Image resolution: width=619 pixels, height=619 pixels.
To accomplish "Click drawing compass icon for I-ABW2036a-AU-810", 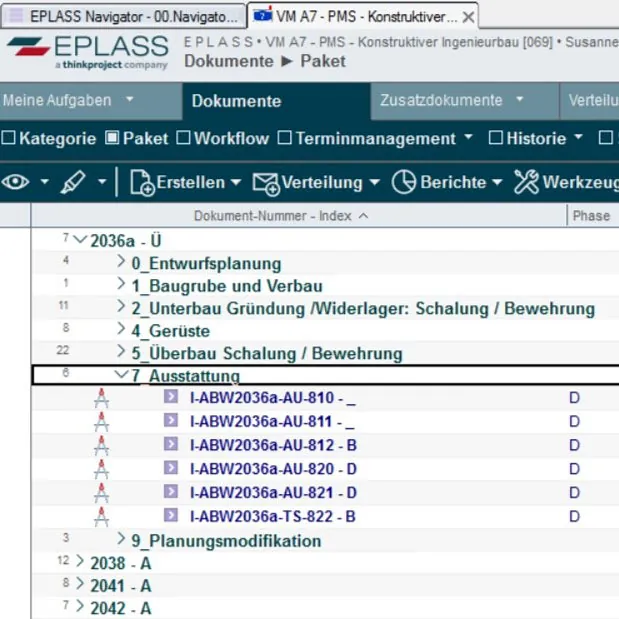I will click(x=100, y=398).
